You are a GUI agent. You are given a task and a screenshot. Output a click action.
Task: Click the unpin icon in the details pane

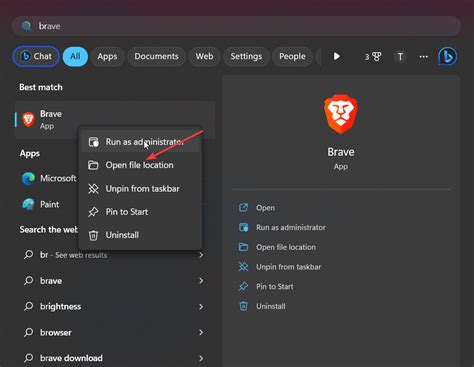pos(244,267)
